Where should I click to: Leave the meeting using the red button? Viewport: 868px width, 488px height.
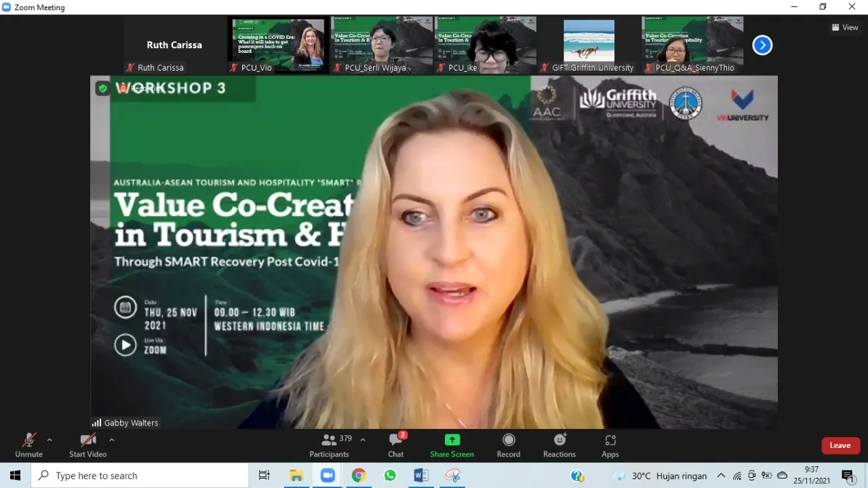(x=840, y=445)
